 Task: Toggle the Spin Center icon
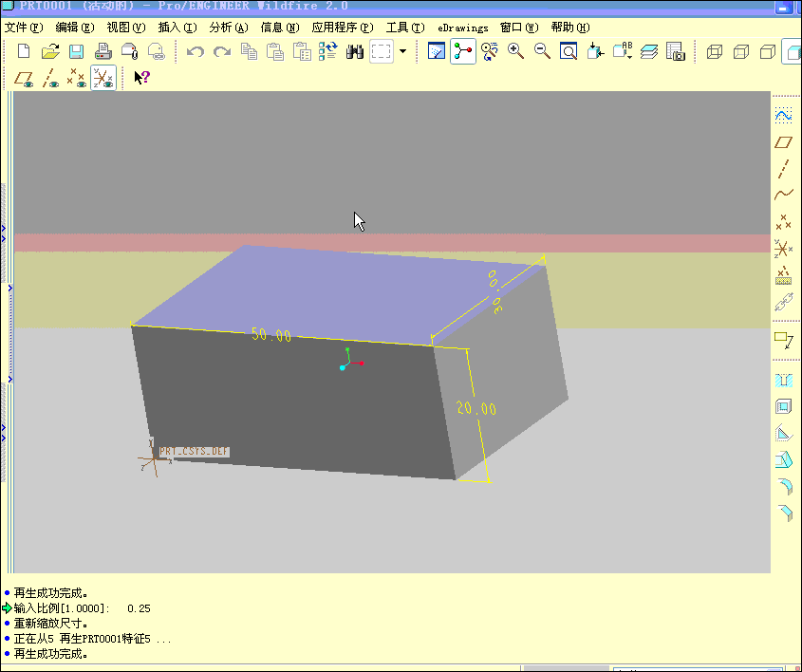463,51
